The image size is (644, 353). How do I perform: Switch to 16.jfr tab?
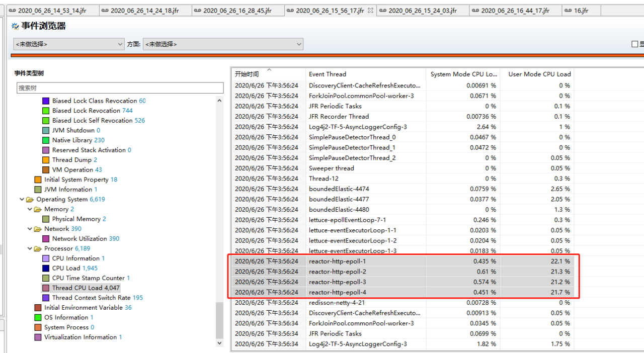[581, 11]
